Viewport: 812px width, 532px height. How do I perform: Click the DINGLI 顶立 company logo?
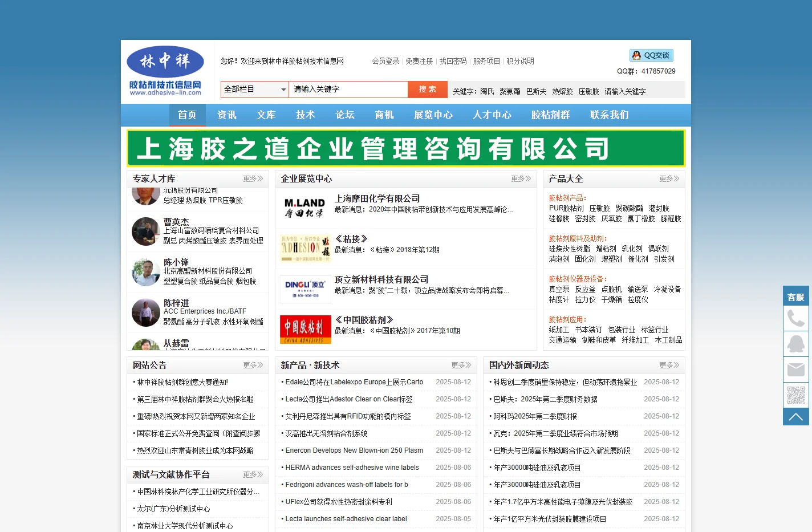[x=305, y=289]
